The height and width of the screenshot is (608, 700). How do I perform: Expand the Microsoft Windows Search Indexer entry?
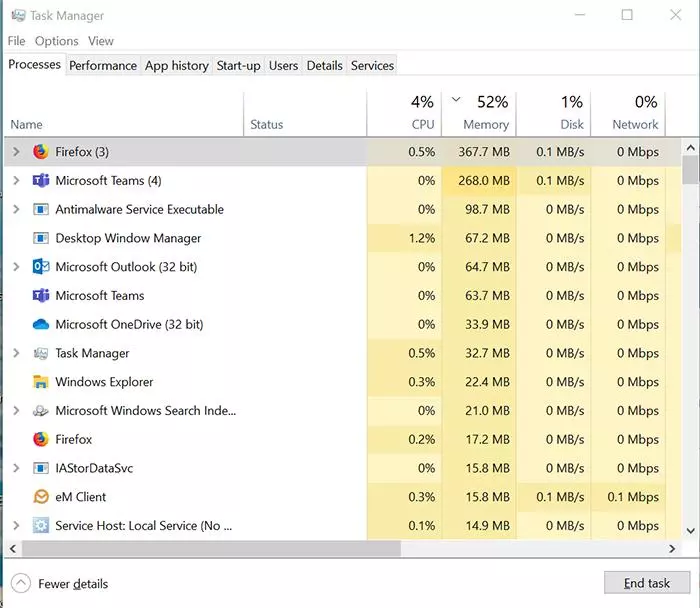click(16, 411)
